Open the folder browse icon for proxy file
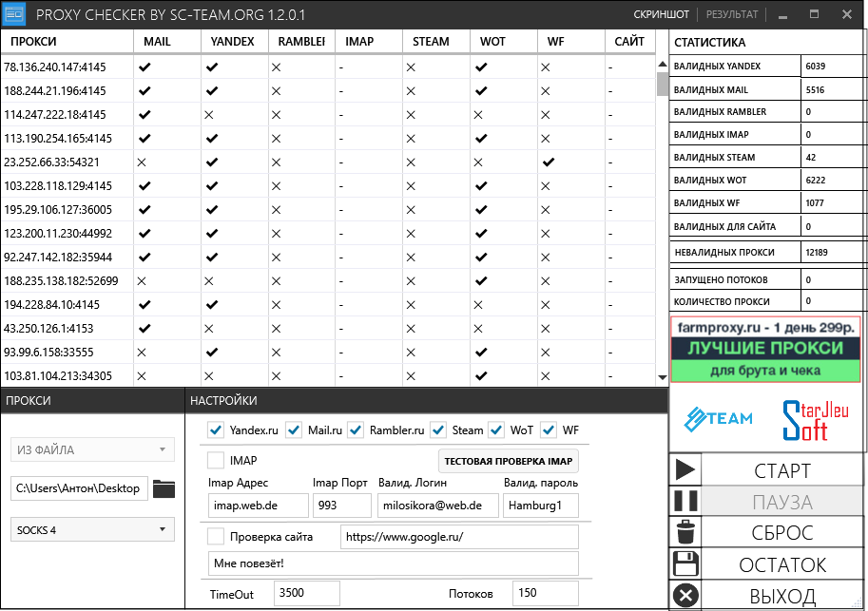This screenshot has width=868, height=611. 164,488
